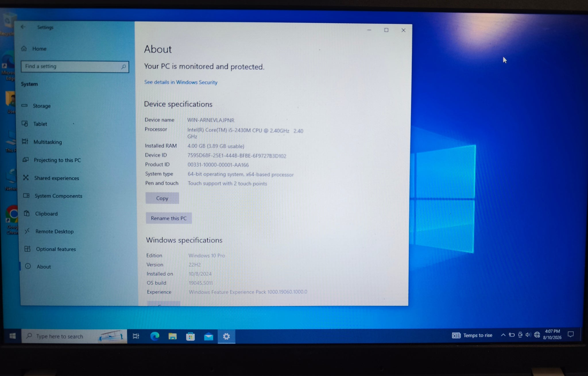Click the Settings gear on taskbar

click(x=227, y=336)
